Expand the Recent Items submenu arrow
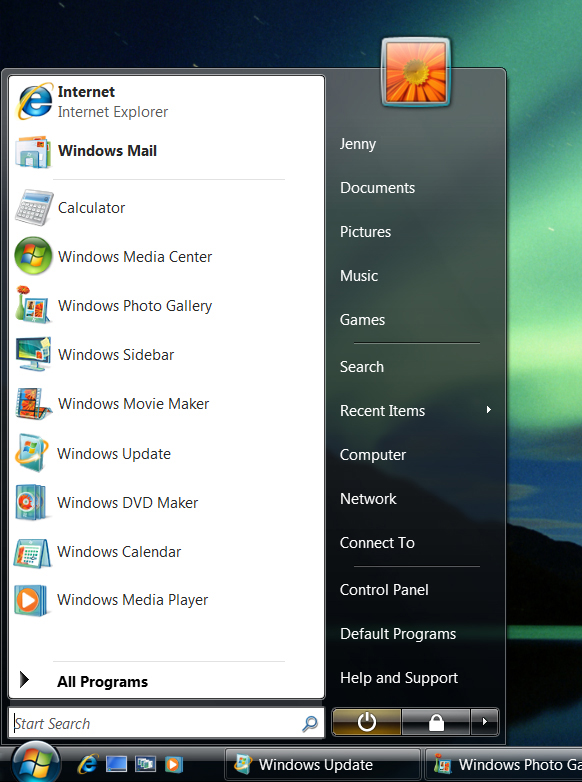 pos(489,409)
